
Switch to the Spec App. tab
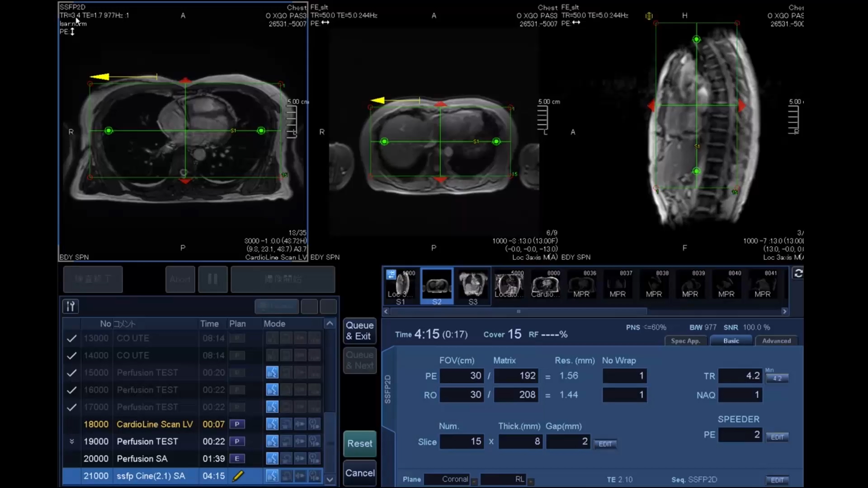[x=685, y=341]
